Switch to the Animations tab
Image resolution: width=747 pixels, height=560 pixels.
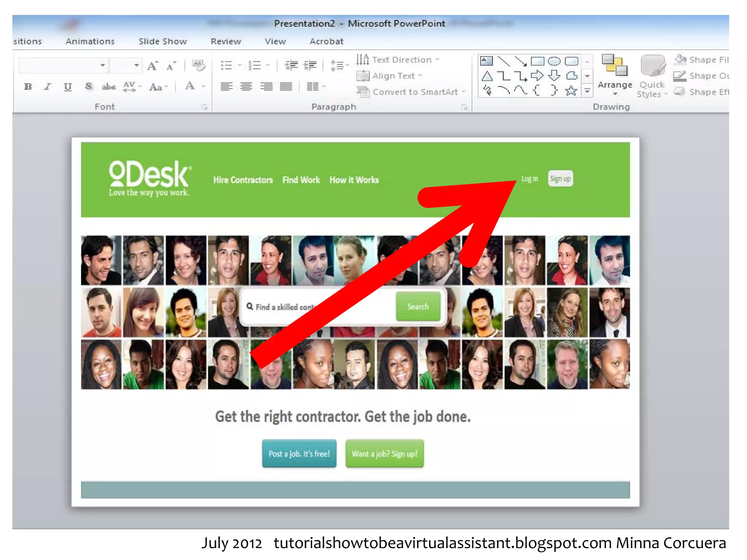[x=90, y=42]
